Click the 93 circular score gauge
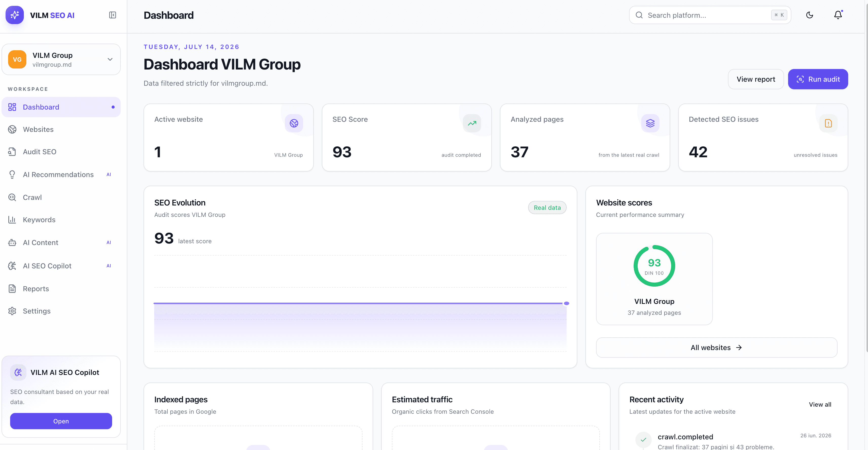 point(654,266)
